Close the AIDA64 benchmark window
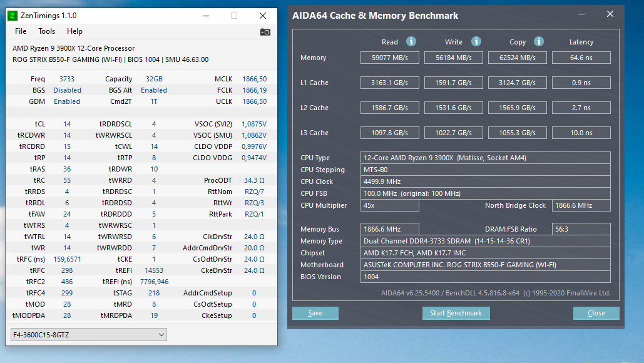This screenshot has width=644, height=363. click(x=610, y=14)
